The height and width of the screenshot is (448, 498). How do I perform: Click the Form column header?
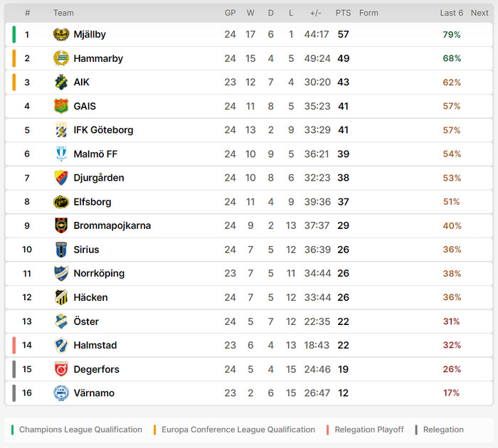(x=369, y=13)
